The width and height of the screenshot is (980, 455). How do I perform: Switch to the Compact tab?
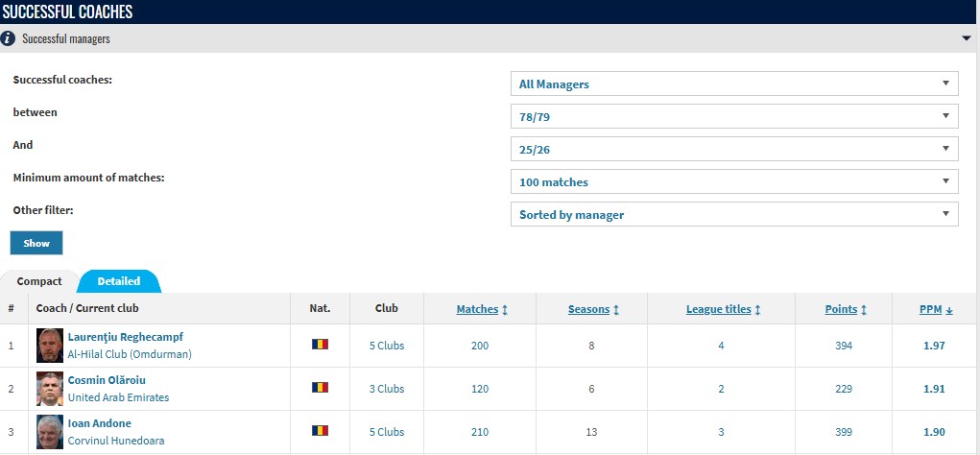pos(39,281)
